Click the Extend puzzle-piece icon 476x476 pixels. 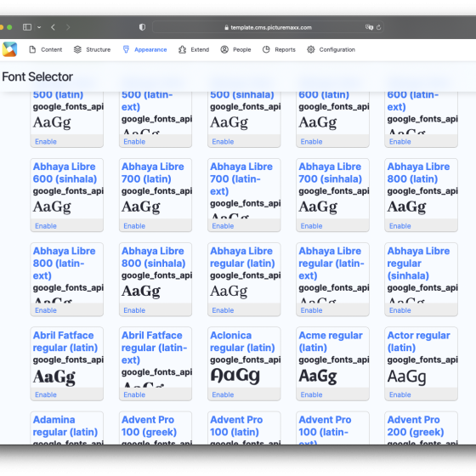[182, 49]
